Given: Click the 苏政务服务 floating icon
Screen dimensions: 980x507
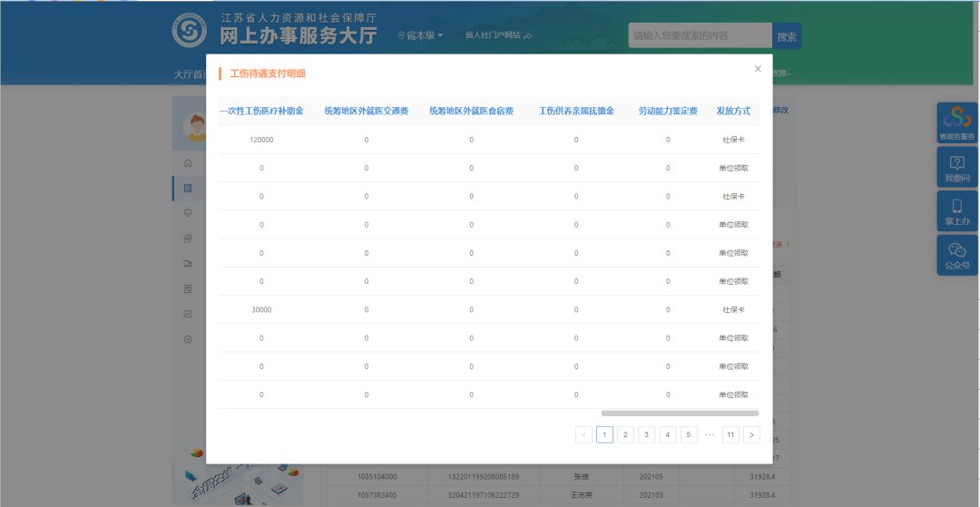Looking at the screenshot, I should 957,122.
